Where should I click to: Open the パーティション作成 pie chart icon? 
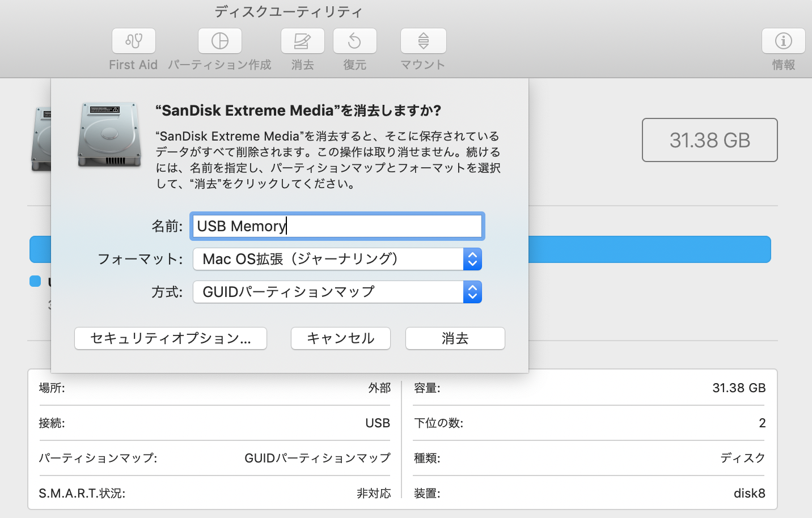tap(220, 41)
